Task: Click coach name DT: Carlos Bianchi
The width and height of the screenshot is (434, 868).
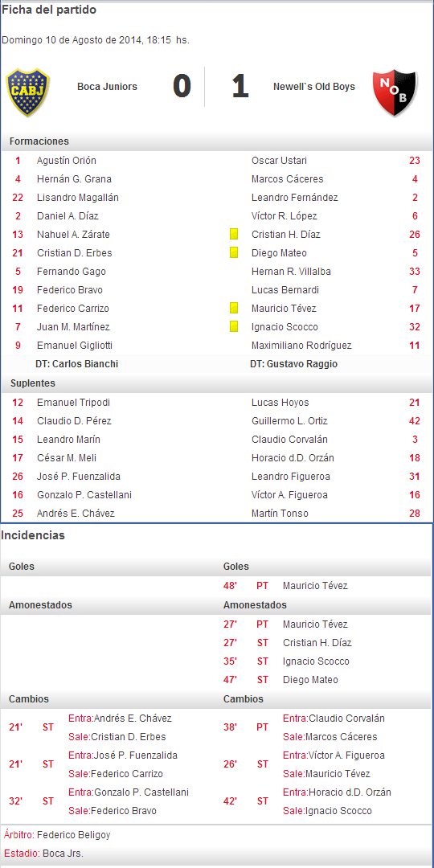Action: (77, 364)
